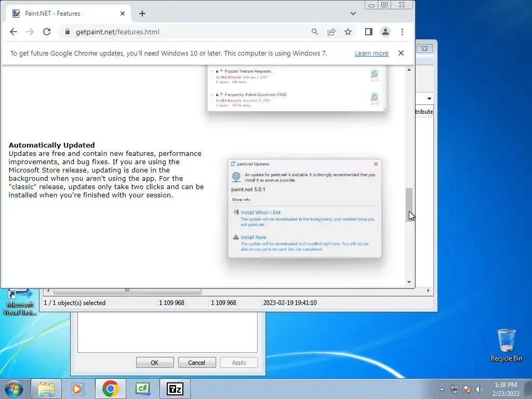532x399 pixels.
Task: Dismiss the Chrome update notification bar
Action: [401, 53]
